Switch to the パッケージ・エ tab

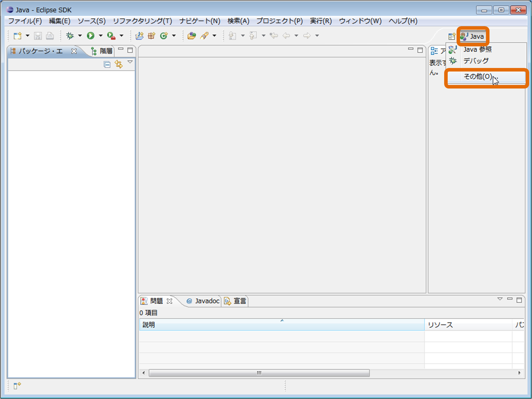(x=41, y=51)
